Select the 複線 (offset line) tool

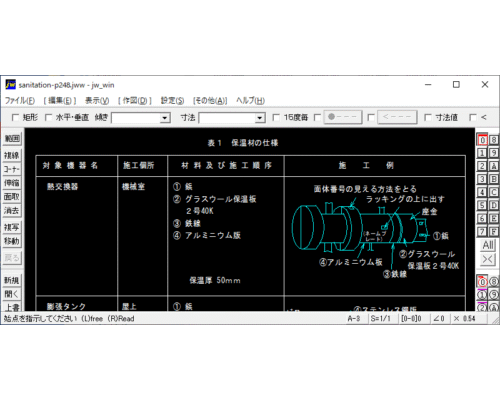pos(12,155)
